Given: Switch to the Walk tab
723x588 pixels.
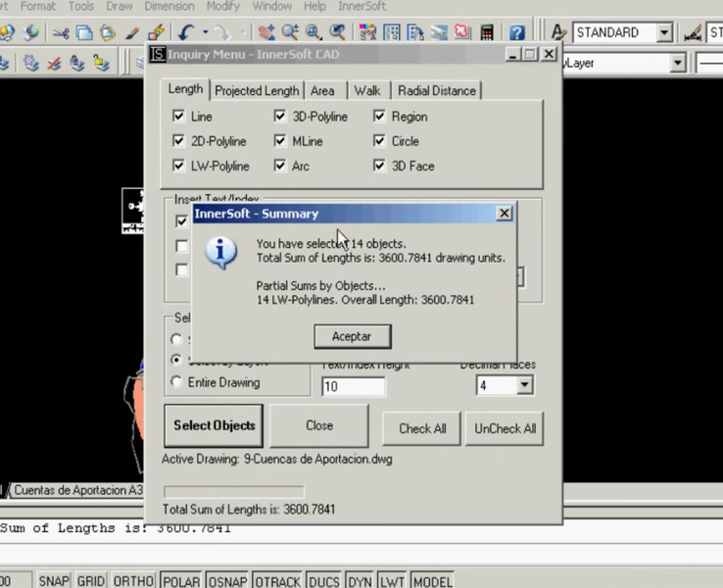Looking at the screenshot, I should click(367, 90).
